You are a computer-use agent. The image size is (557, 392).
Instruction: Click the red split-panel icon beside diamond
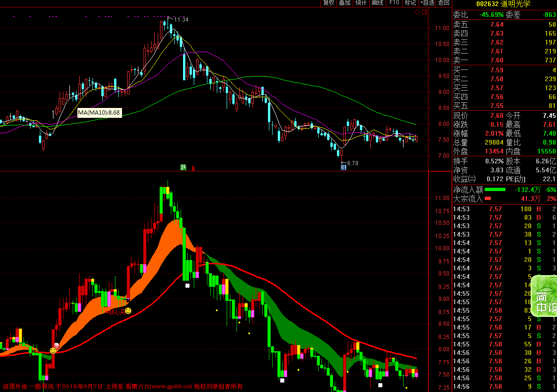click(424, 12)
